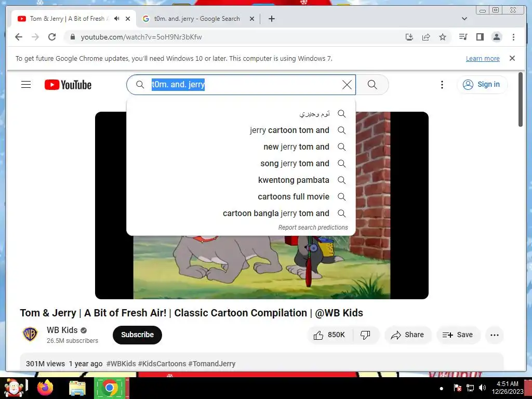Sign in to YouTube
This screenshot has height=399, width=532.
[x=482, y=85]
